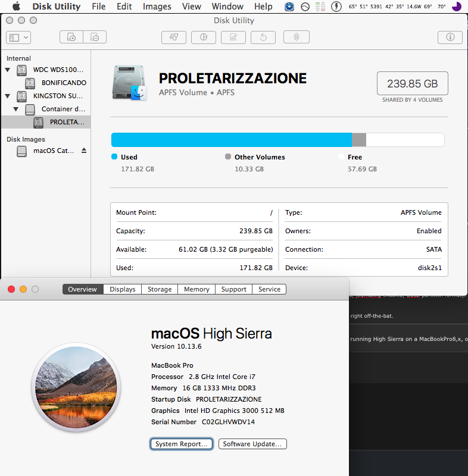The height and width of the screenshot is (476, 468).
Task: Click the System Report button
Action: click(x=182, y=444)
